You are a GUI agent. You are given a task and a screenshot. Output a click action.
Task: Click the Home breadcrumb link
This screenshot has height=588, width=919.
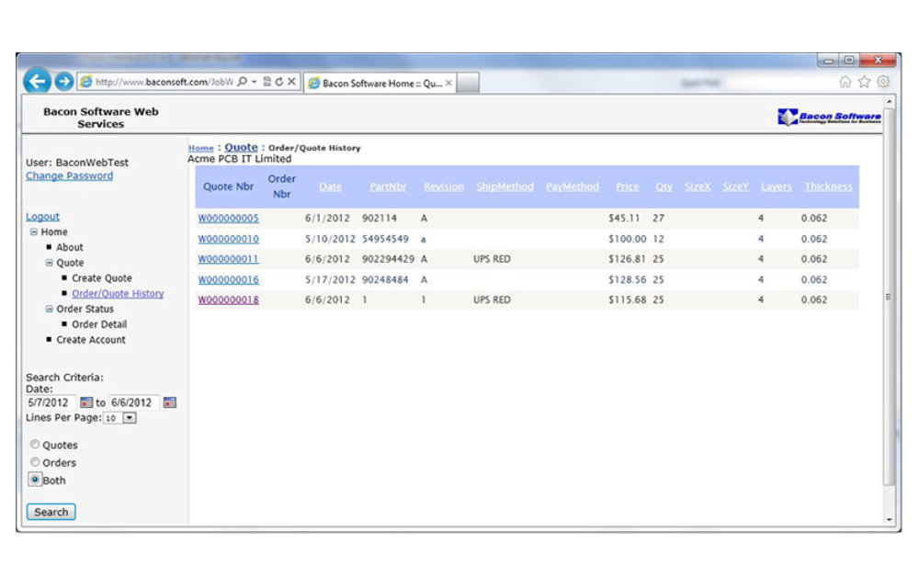pyautogui.click(x=200, y=148)
